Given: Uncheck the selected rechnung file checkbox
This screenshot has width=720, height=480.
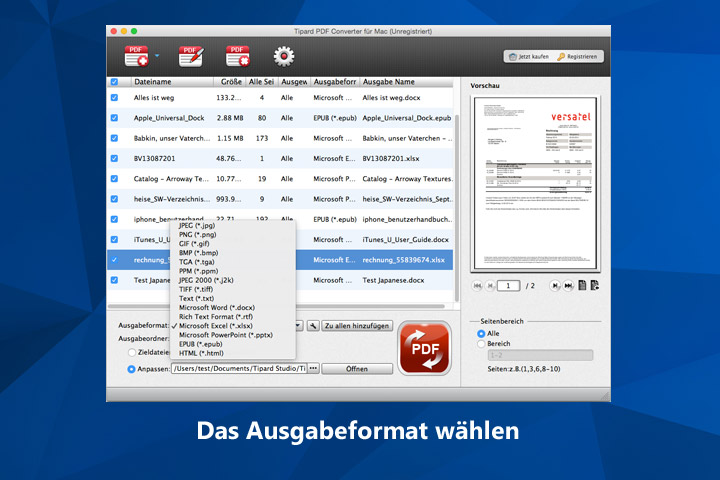Looking at the screenshot, I should pos(114,260).
